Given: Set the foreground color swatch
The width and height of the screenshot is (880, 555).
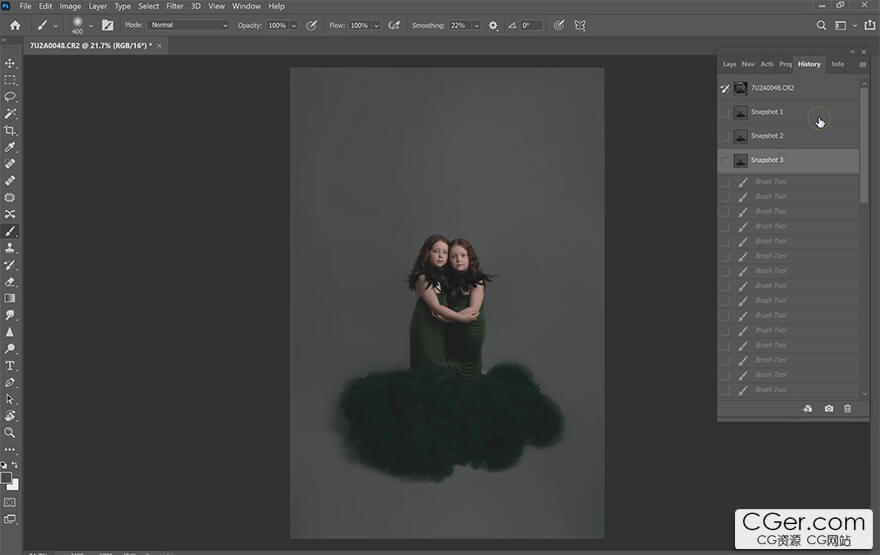Looking at the screenshot, I should pos(6,478).
